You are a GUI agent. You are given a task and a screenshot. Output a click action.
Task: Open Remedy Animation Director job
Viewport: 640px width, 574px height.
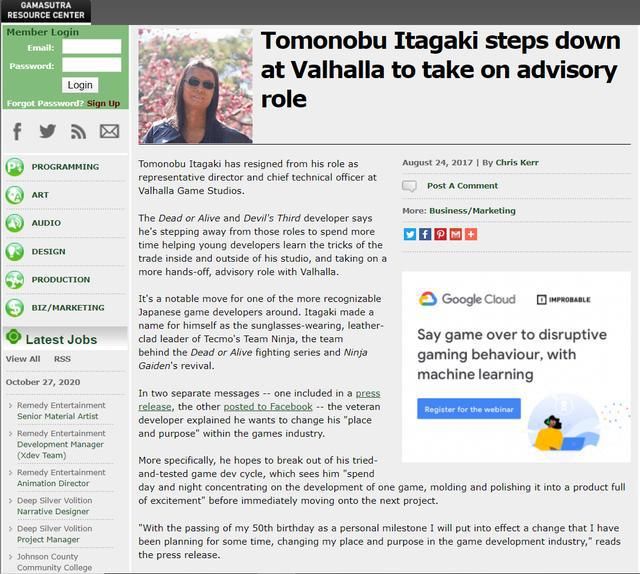click(61, 478)
